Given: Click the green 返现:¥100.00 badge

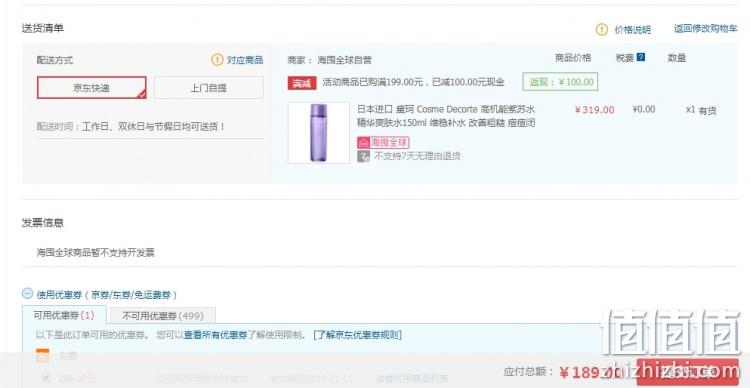Looking at the screenshot, I should (561, 82).
